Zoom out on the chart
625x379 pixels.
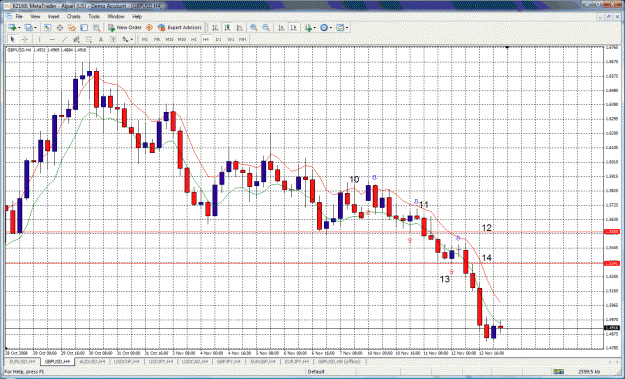pos(266,27)
